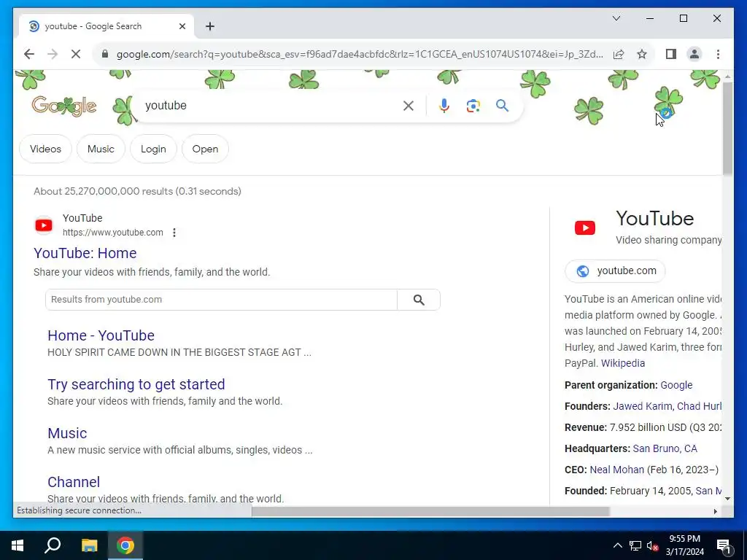Image resolution: width=747 pixels, height=560 pixels.
Task: Click the youtube search query field
Action: pos(269,106)
